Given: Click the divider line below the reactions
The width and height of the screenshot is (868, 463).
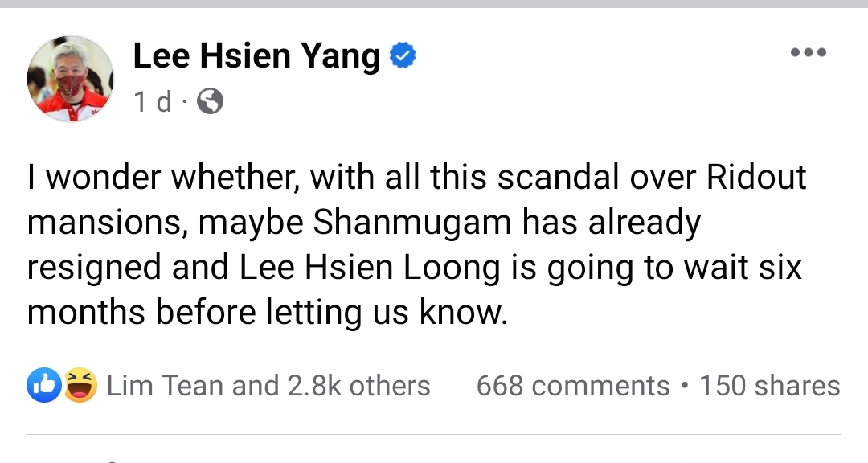Looking at the screenshot, I should tap(434, 436).
